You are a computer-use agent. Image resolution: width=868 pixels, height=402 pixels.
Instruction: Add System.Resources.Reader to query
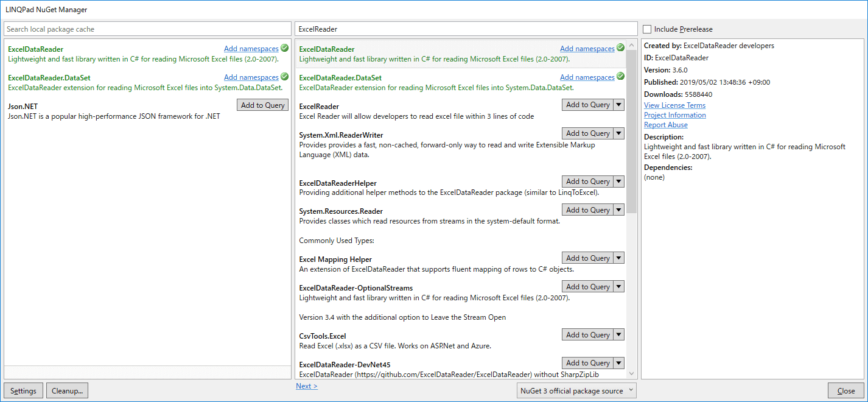[587, 210]
